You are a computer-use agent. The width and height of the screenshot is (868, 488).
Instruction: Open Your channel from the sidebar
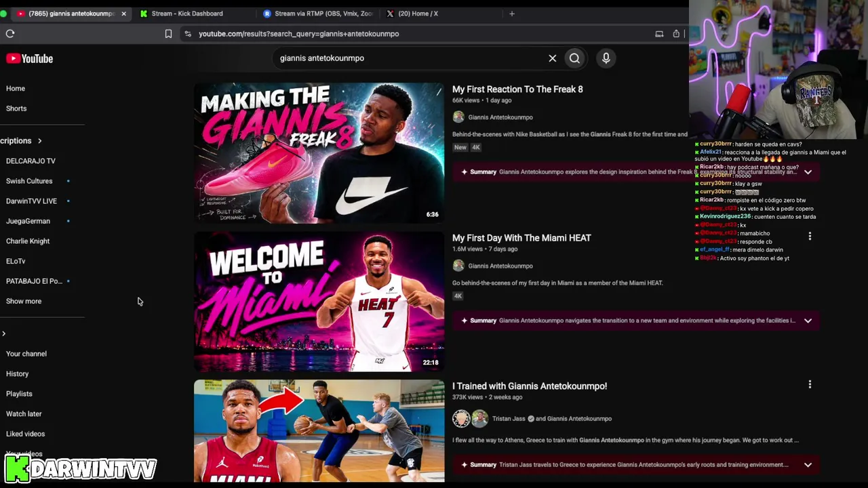tap(26, 354)
